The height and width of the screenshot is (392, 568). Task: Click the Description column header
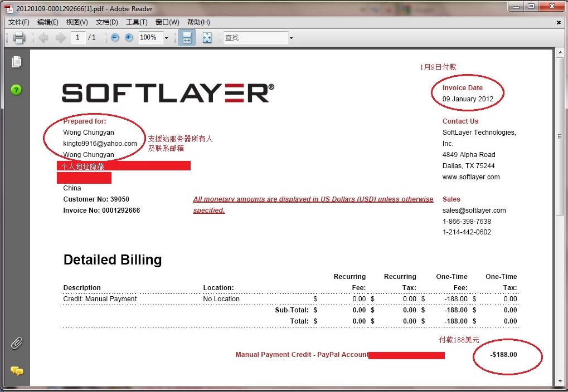pos(82,288)
